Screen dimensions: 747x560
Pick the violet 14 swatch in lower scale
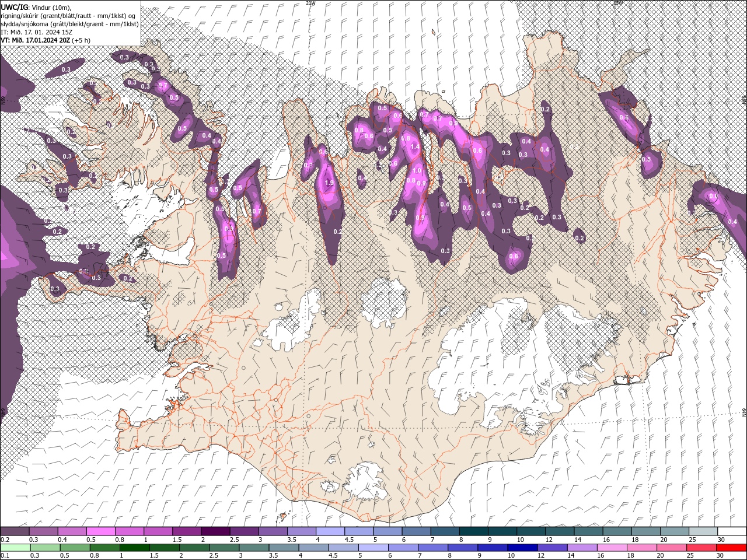582,548
